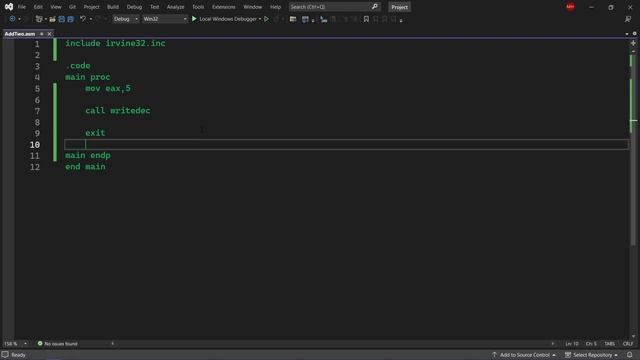Image resolution: width=640 pixels, height=360 pixels.
Task: Open the View menu
Action: (56, 7)
